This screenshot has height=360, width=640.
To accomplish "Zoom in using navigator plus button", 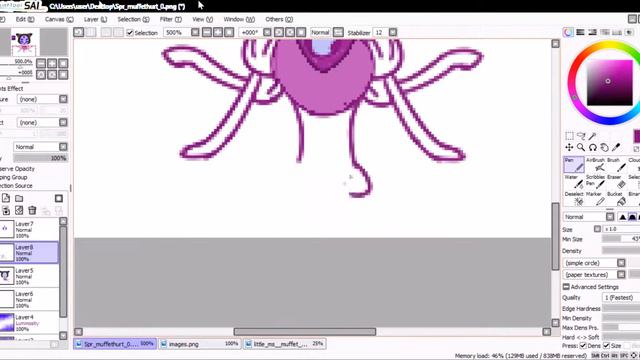I will point(52,63).
